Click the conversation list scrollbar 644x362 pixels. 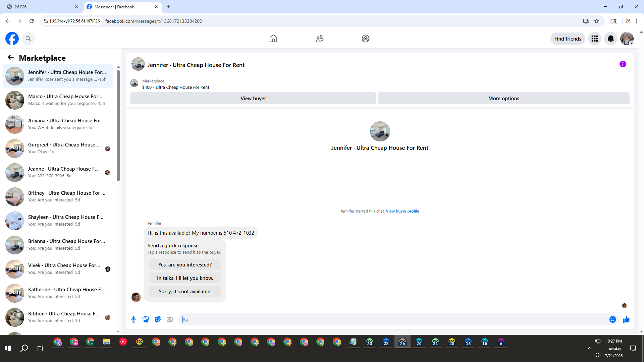pos(118,125)
